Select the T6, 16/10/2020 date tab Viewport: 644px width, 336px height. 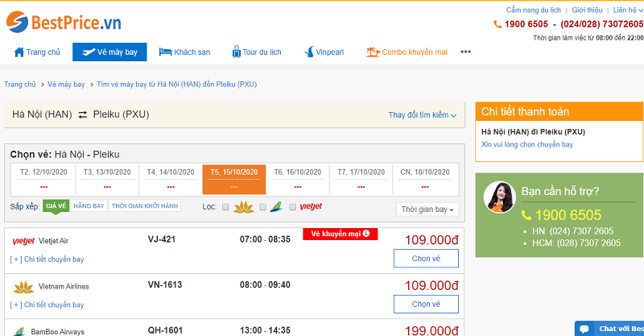click(x=298, y=180)
